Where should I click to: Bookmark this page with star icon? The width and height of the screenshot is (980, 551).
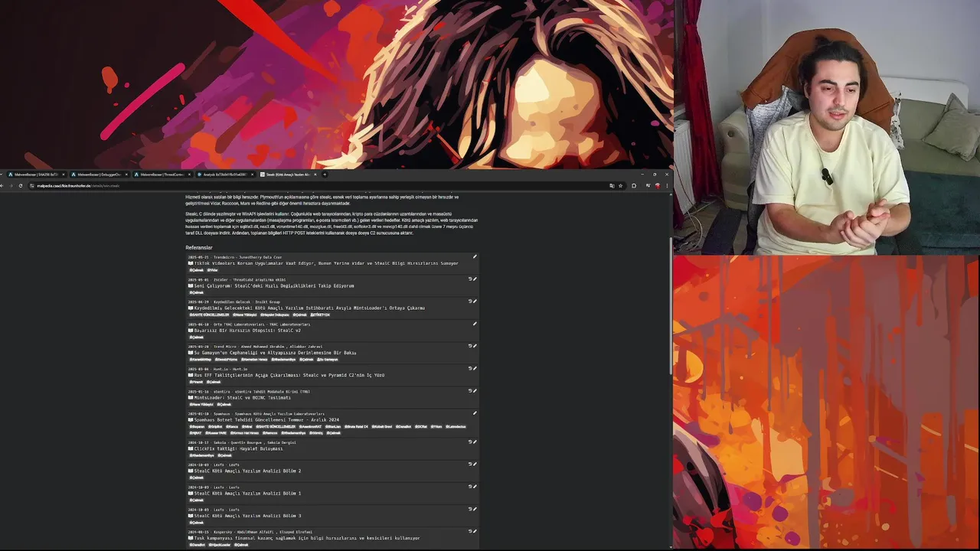pyautogui.click(x=621, y=186)
